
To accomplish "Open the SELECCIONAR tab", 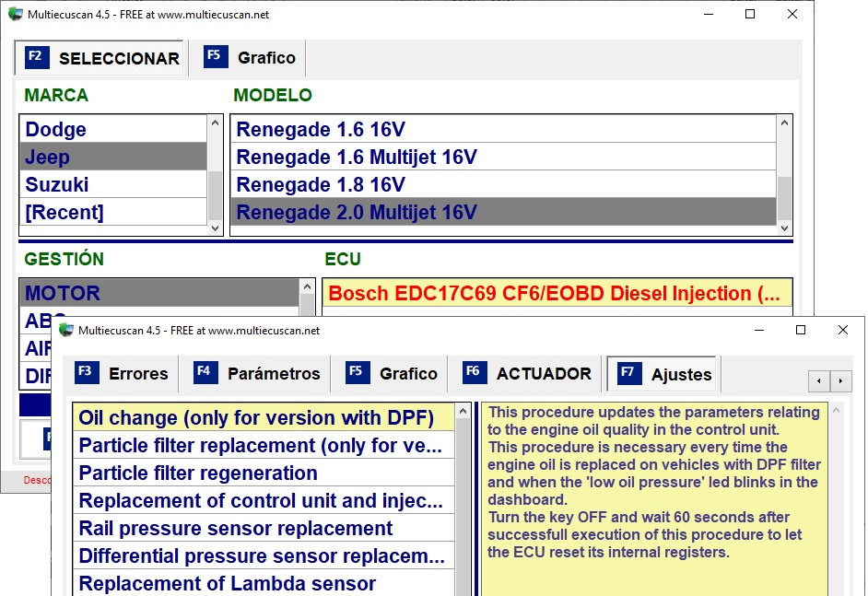I will pyautogui.click(x=100, y=57).
